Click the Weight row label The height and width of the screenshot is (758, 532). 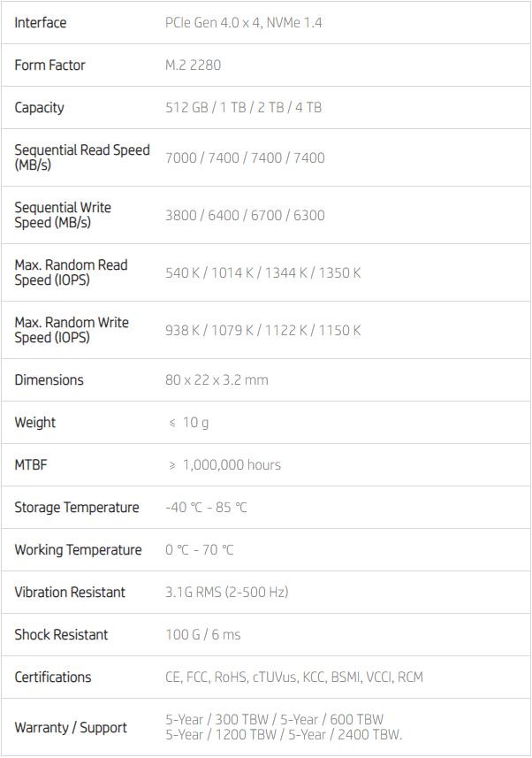click(x=35, y=423)
